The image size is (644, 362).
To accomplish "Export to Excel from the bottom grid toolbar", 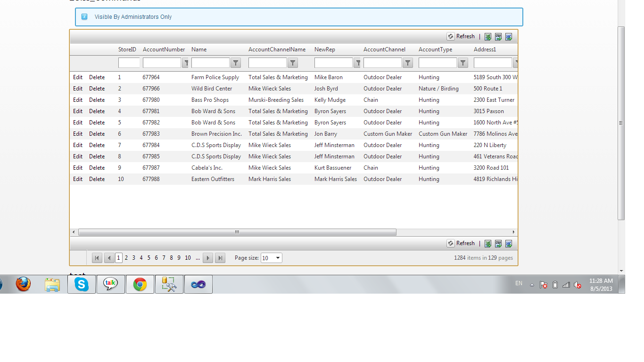I will [x=488, y=244].
